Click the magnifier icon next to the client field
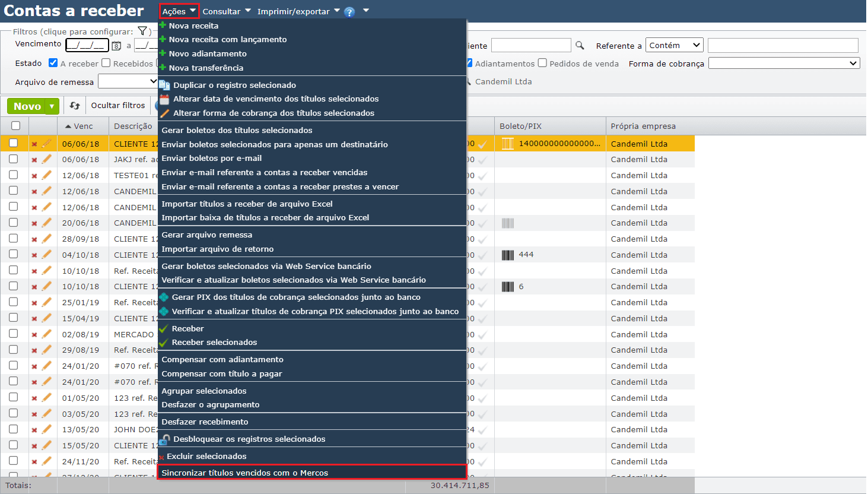Image resolution: width=868 pixels, height=494 pixels. point(580,45)
